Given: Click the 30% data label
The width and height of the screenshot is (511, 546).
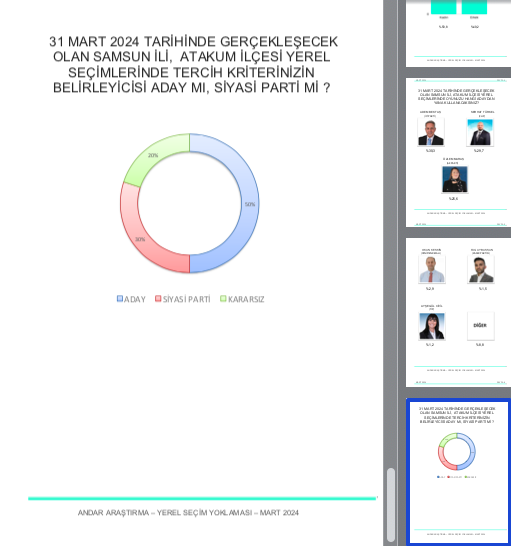Looking at the screenshot, I should [140, 239].
